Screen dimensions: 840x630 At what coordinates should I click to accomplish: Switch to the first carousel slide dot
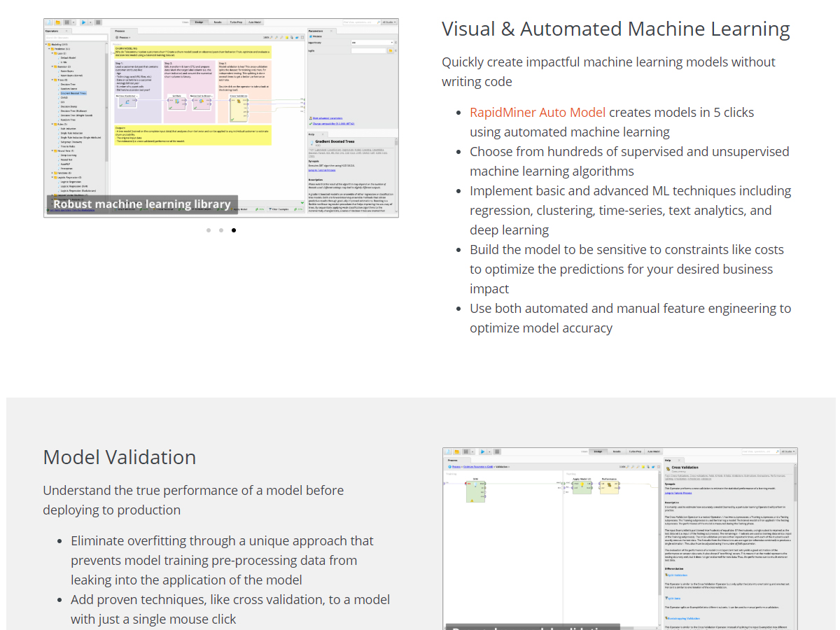[x=209, y=230]
